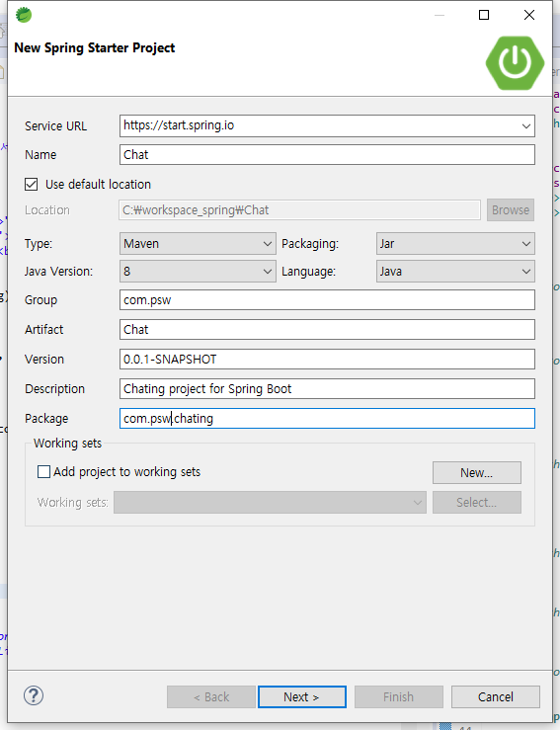Click the Spring leaf icon in title bar
The width and height of the screenshot is (560, 730).
point(24,15)
